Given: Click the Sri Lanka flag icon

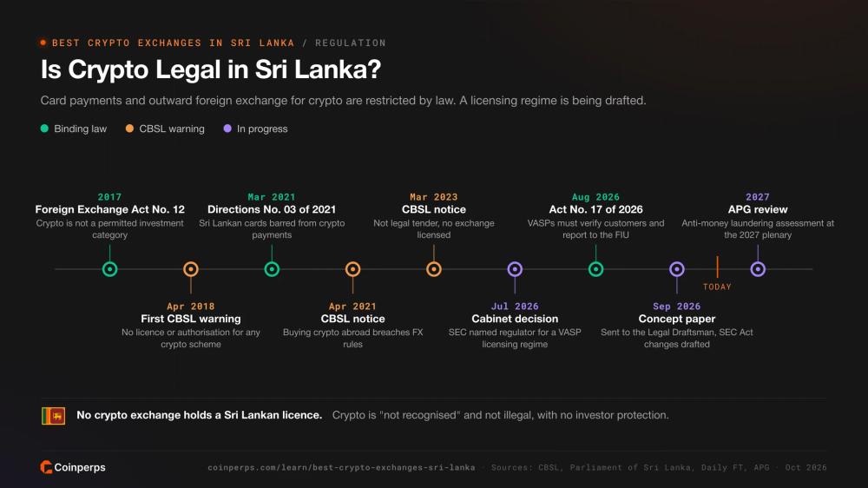Looking at the screenshot, I should click(x=53, y=415).
